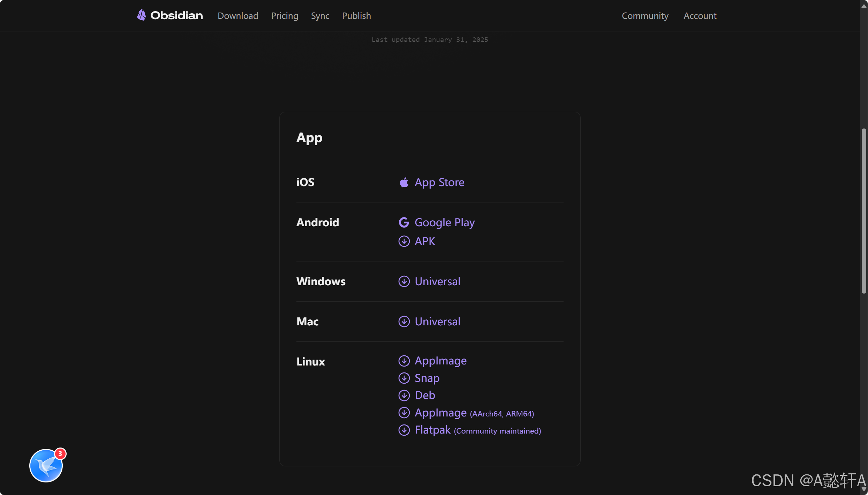Screen dimensions: 868x495
Task: Click download icon beside Windows Universal
Action: [x=404, y=281]
